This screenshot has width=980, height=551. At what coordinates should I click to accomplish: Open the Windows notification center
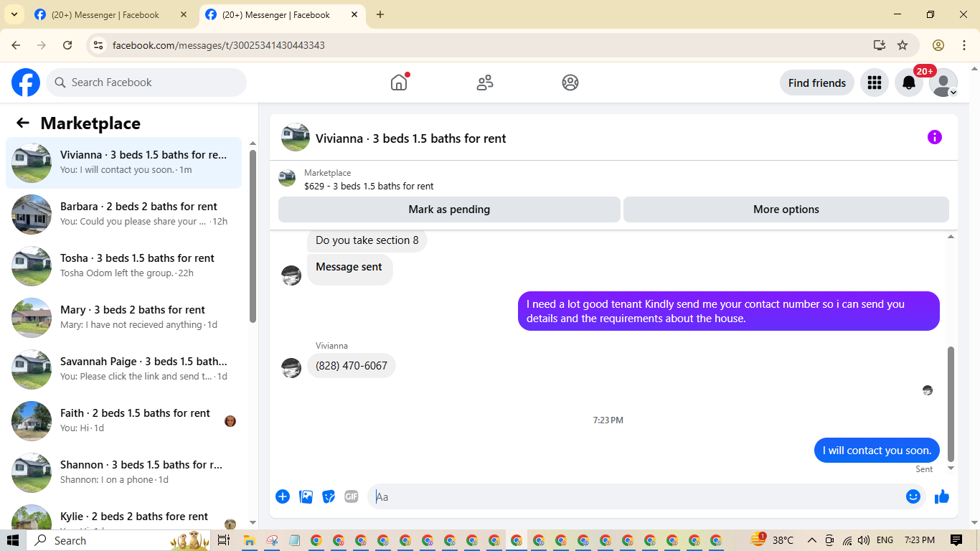956,540
